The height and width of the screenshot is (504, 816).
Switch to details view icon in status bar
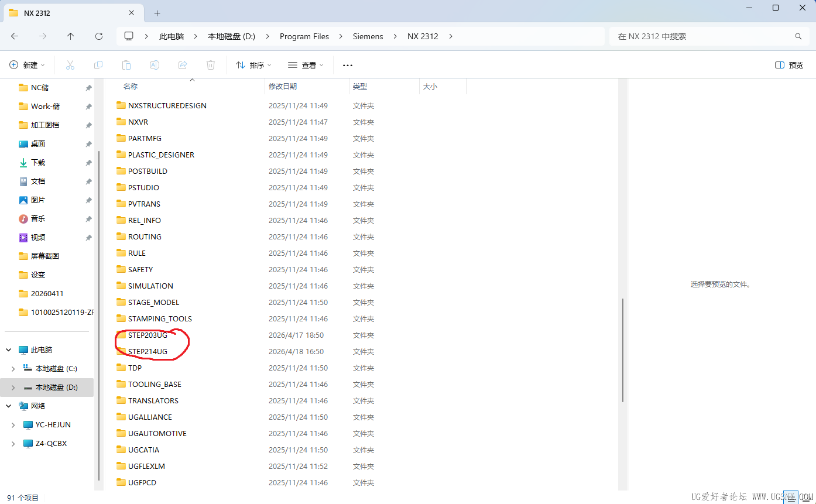click(x=791, y=498)
